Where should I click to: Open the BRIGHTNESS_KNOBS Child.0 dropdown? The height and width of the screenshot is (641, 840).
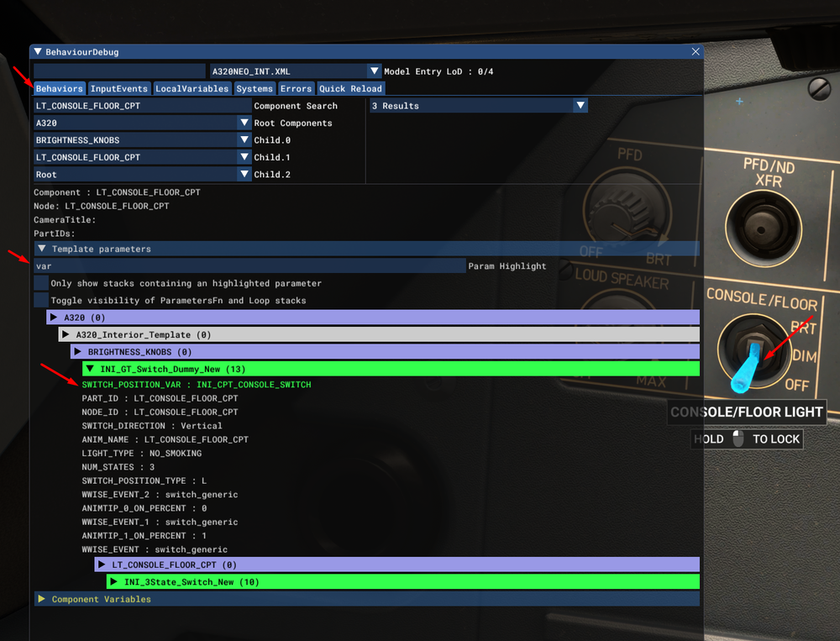click(x=244, y=140)
